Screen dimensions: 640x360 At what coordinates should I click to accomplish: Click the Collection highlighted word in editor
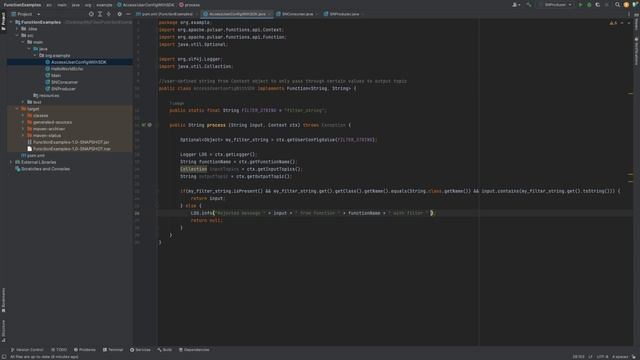pos(193,169)
